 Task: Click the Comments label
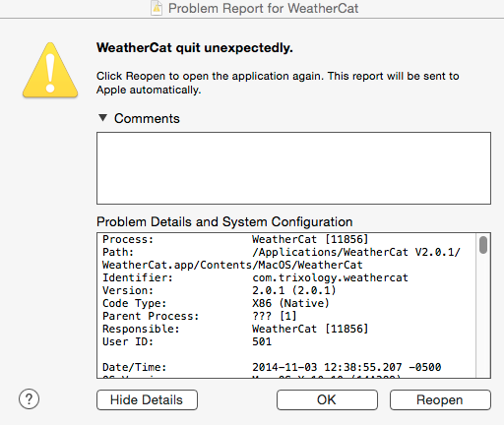[147, 118]
